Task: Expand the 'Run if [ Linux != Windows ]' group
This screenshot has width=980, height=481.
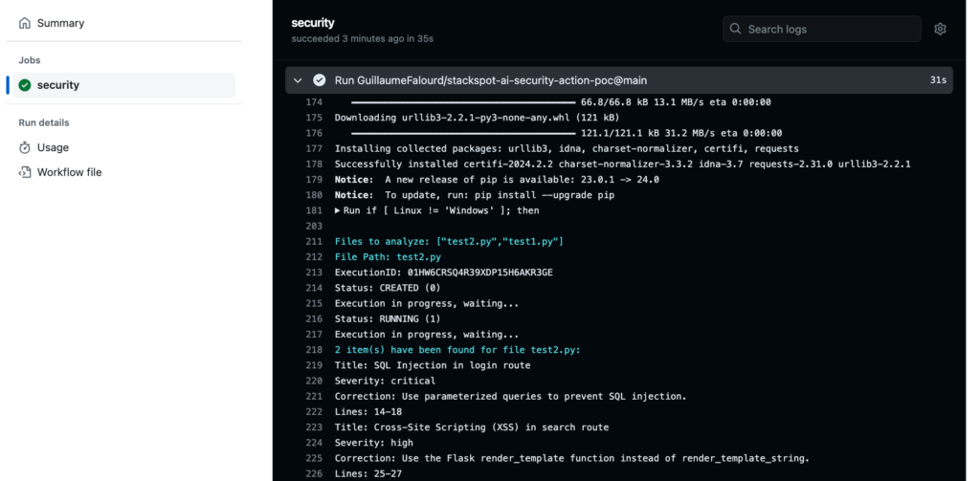Action: 436,210
